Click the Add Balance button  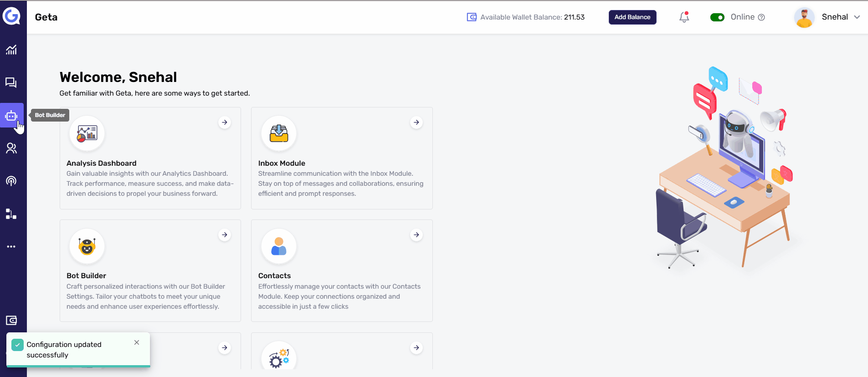(x=632, y=17)
